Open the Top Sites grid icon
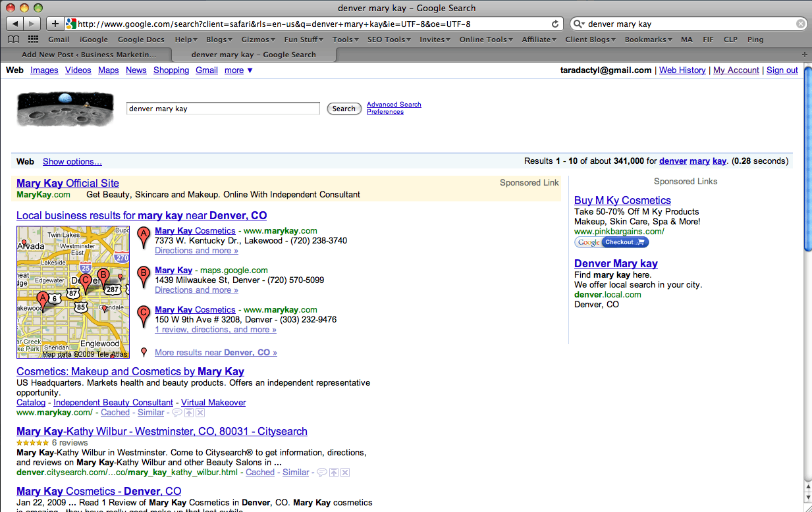 (x=33, y=39)
